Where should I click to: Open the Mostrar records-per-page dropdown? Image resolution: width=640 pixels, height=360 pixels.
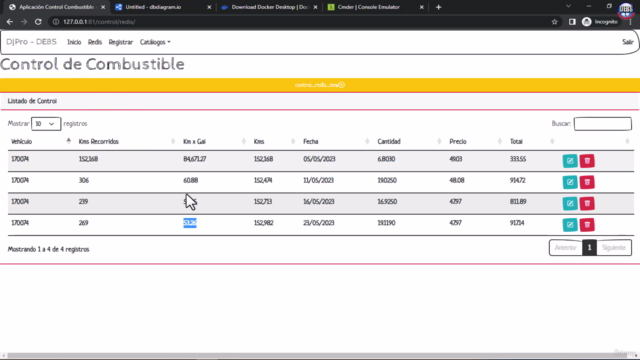[46, 124]
